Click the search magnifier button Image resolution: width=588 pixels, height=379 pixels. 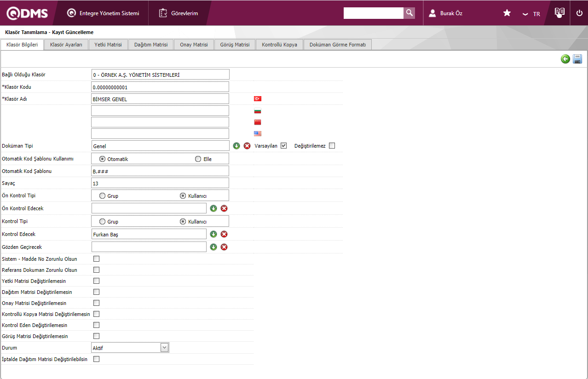point(409,13)
